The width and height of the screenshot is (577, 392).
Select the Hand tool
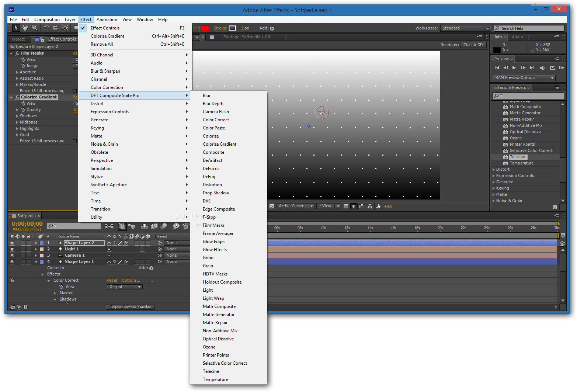click(x=25, y=28)
